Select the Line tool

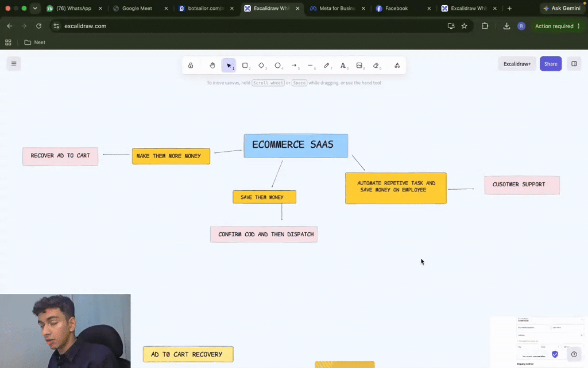pos(311,66)
